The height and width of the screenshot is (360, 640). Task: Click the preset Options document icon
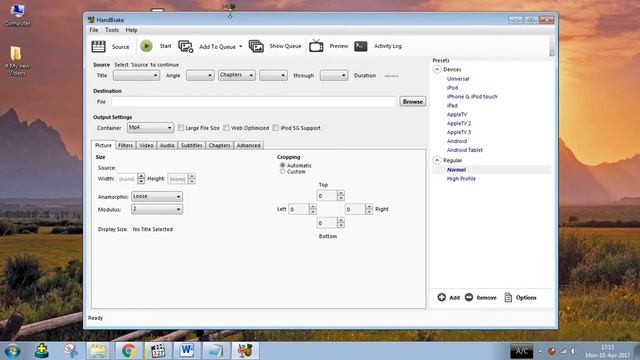(x=508, y=298)
